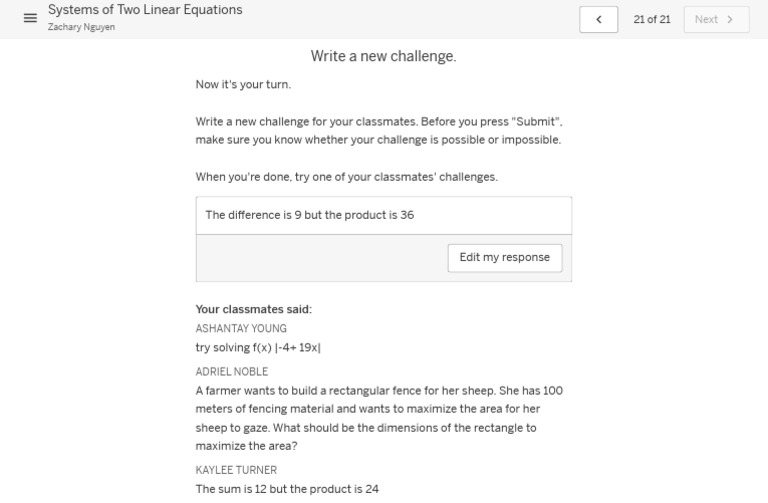Screen dimensions: 768x503
Task: Click the Submit instructions paragraph
Action: coord(379,131)
